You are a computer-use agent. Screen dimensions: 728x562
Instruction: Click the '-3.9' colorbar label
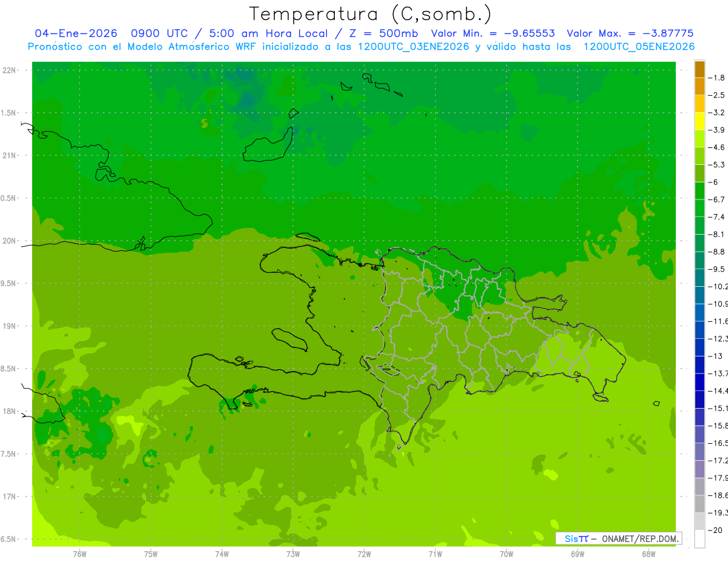[x=716, y=130]
